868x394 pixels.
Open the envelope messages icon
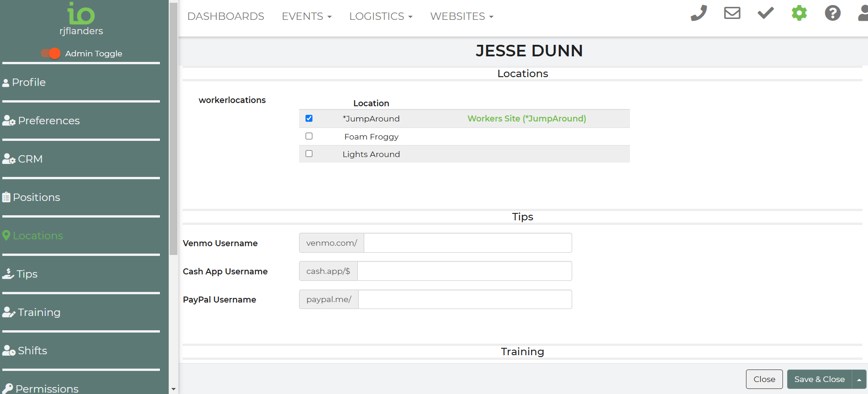732,13
